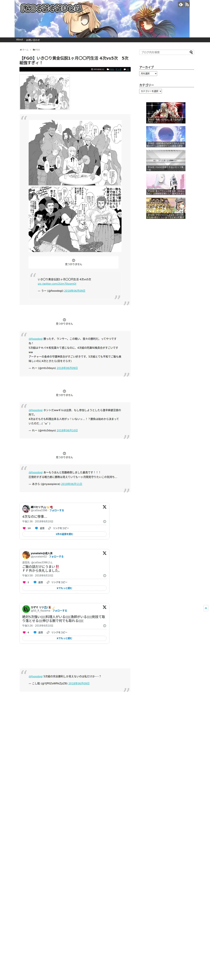210x980 pixels.
Task: Click the reply bubble on カザマ リツ's tweet
Action: click(x=35, y=632)
